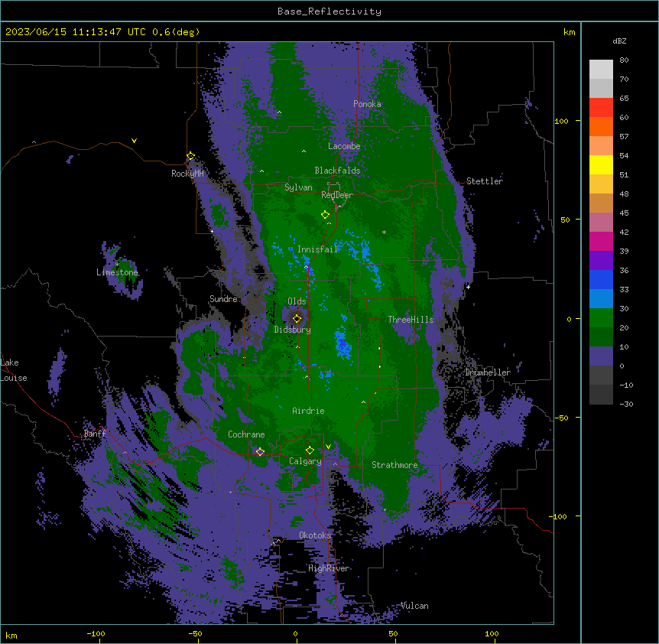Screen dimensions: 659x644
Task: Click the Okotoks label
Action: pyautogui.click(x=315, y=535)
